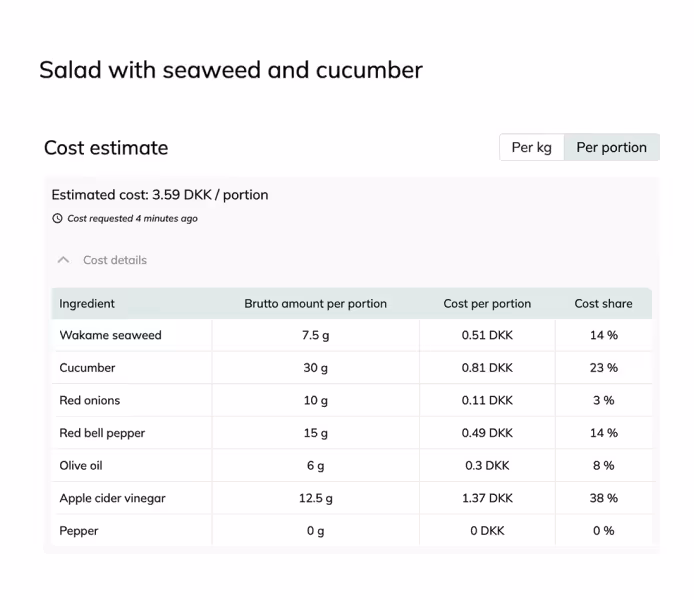Image resolution: width=694 pixels, height=600 pixels.
Task: Click the Pepper ingredient row
Action: click(x=79, y=531)
